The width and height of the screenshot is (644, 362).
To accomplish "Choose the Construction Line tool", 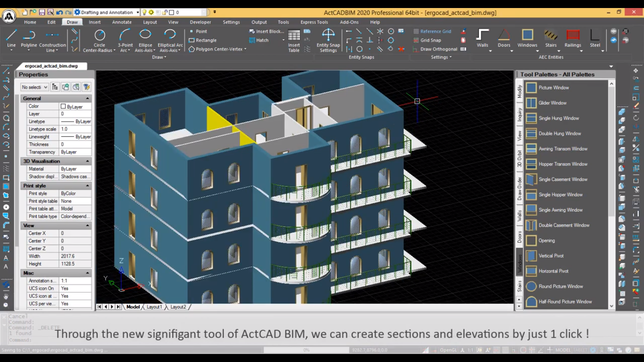I will click(x=52, y=41).
